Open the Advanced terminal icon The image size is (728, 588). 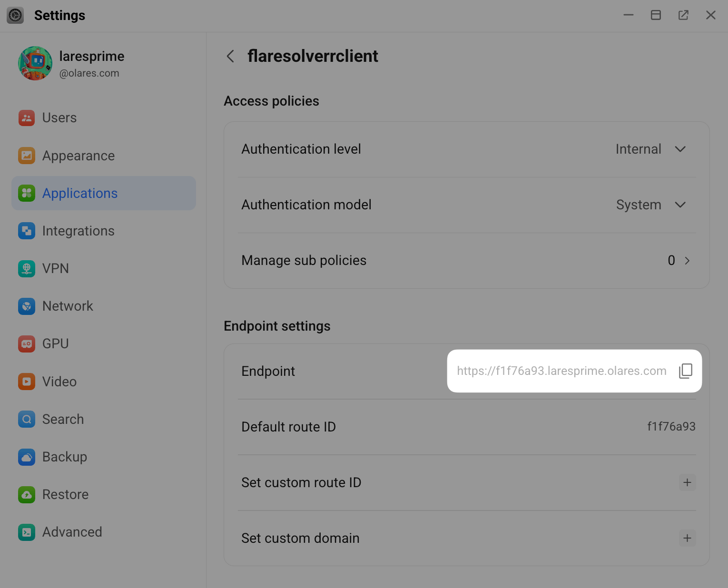pos(27,532)
